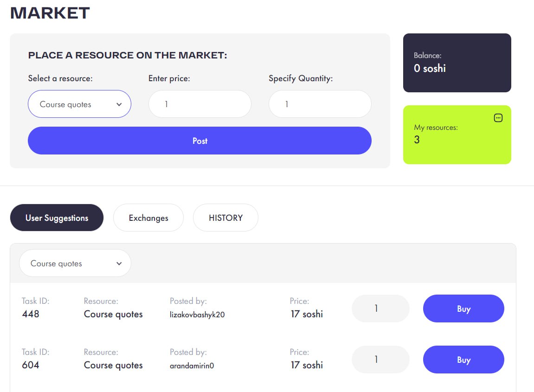Click the chevron arrow in listings filter
Image resolution: width=534 pixels, height=392 pixels.
tap(119, 263)
